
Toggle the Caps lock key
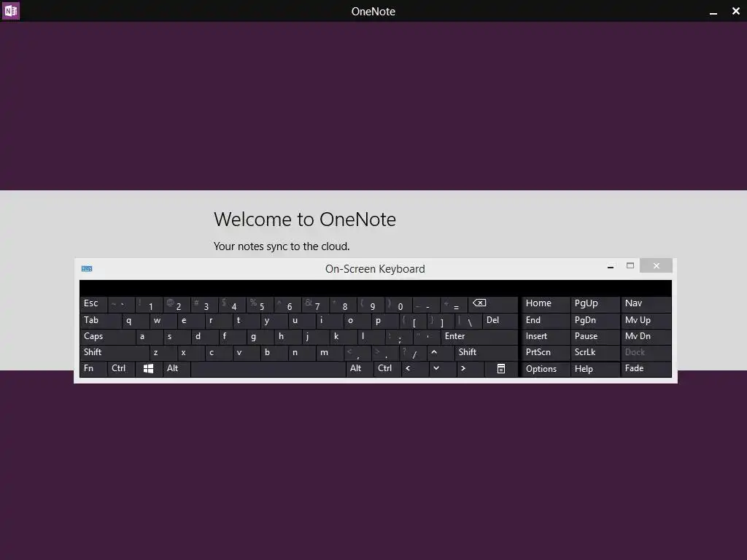point(108,337)
